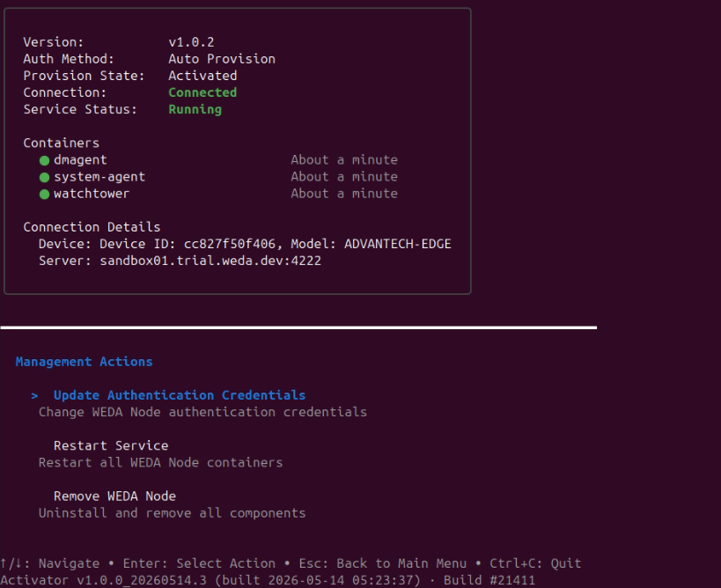
Task: Click description Change WEDA Node authentication credentials
Action: [202, 412]
